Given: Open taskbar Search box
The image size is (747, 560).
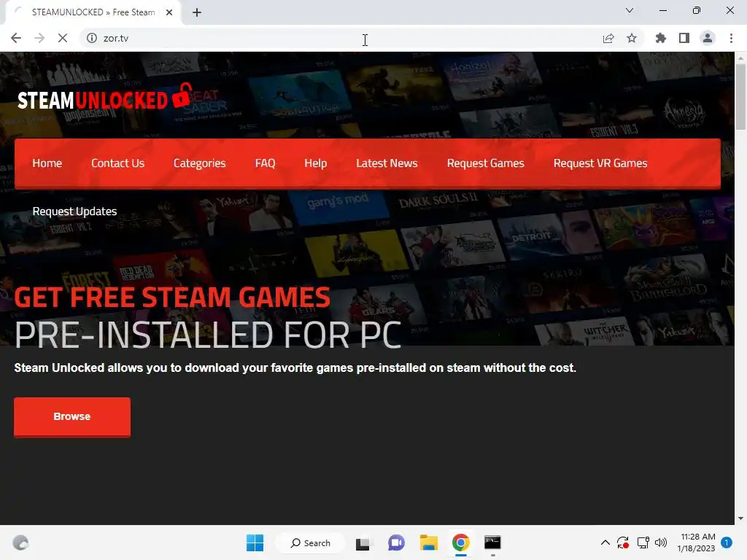Looking at the screenshot, I should pyautogui.click(x=311, y=542).
